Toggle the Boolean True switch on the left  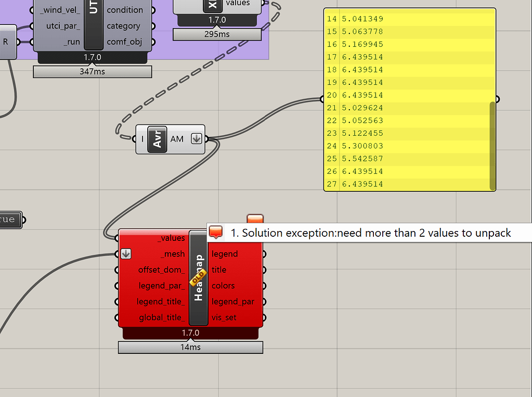pyautogui.click(x=9, y=220)
